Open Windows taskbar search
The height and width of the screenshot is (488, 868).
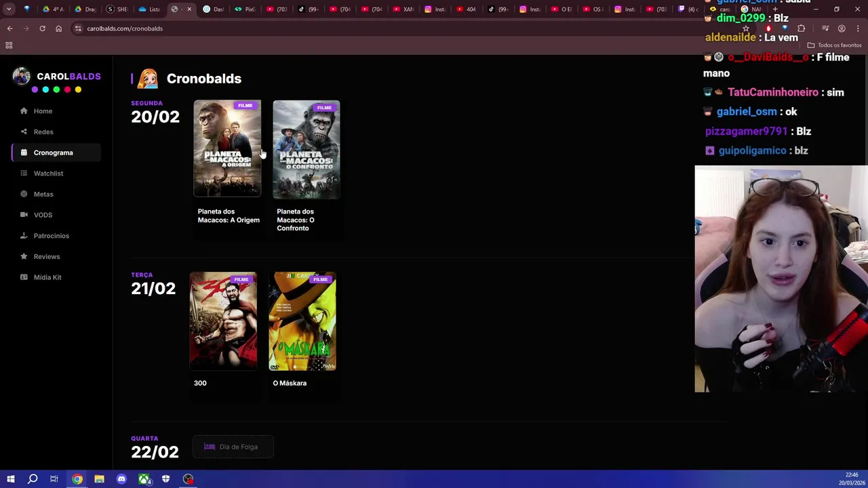tap(33, 479)
